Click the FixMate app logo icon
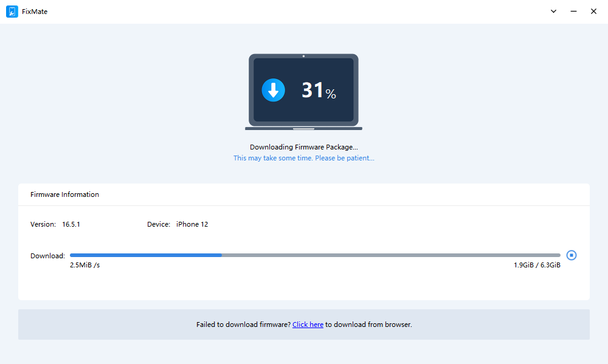Screen dimensions: 608x364 [12, 12]
